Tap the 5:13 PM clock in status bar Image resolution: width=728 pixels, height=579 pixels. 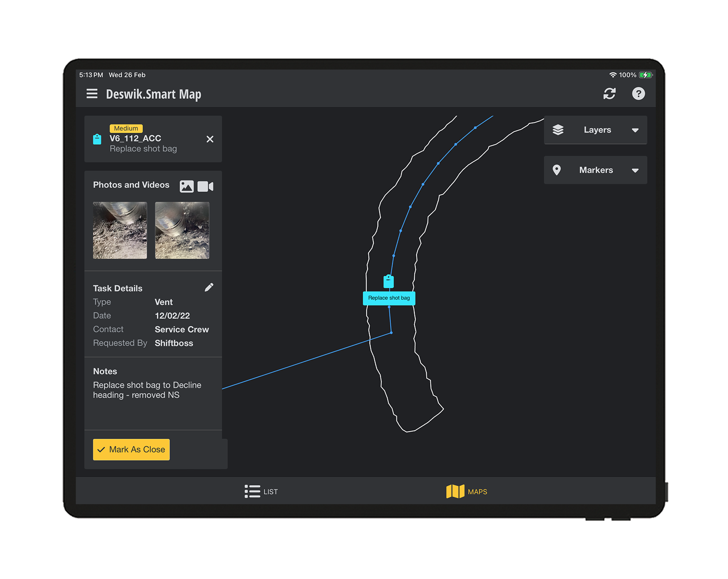point(91,75)
